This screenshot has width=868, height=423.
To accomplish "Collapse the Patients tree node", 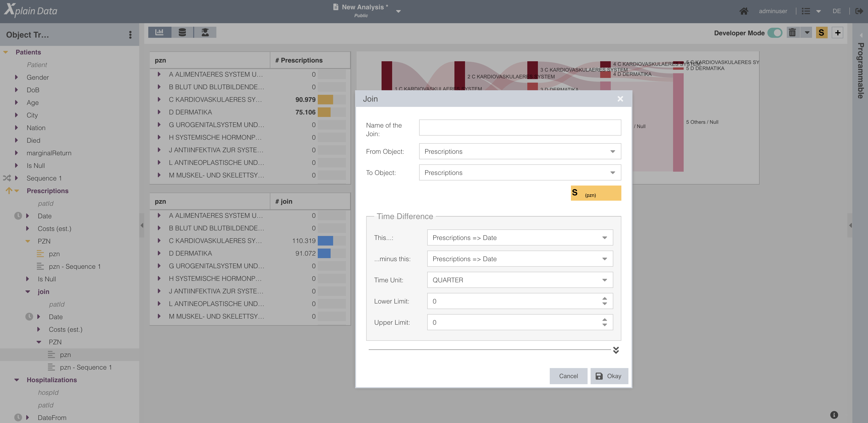I will point(5,52).
